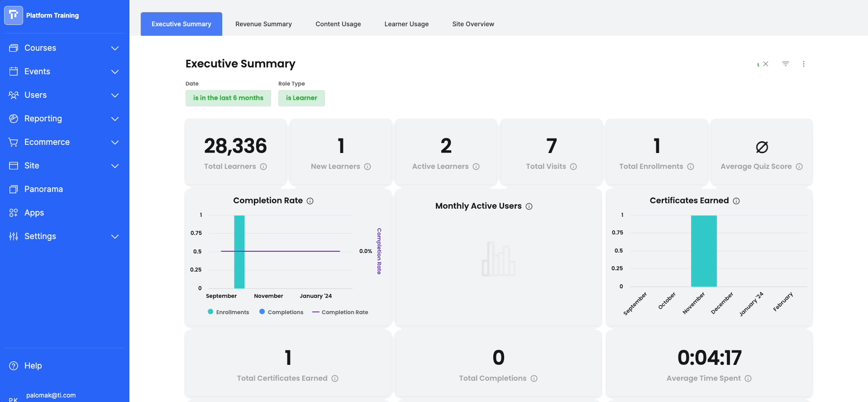Open the dashboard filter icon
Screen dimensions: 868x402
(786, 64)
